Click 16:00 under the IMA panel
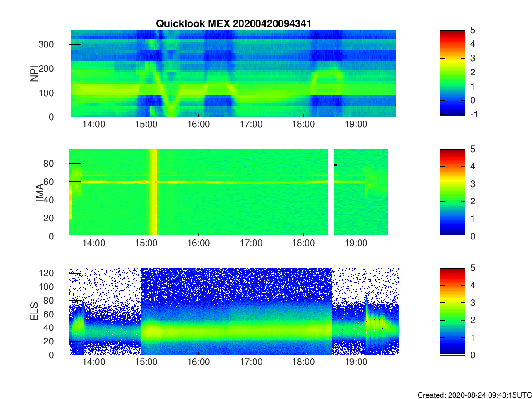The image size is (532, 399). 199,243
